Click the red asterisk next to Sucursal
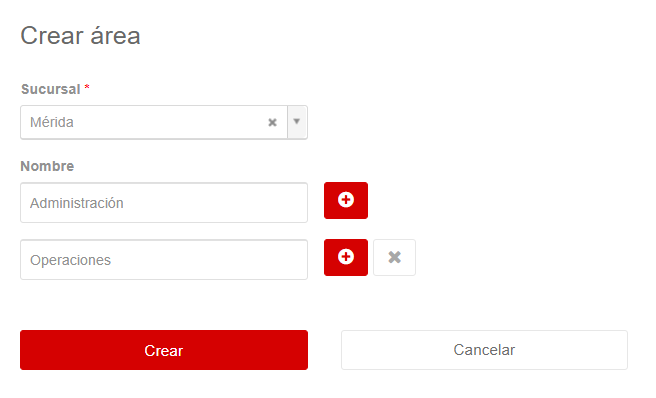Image resolution: width=656 pixels, height=398 pixels. point(87,87)
